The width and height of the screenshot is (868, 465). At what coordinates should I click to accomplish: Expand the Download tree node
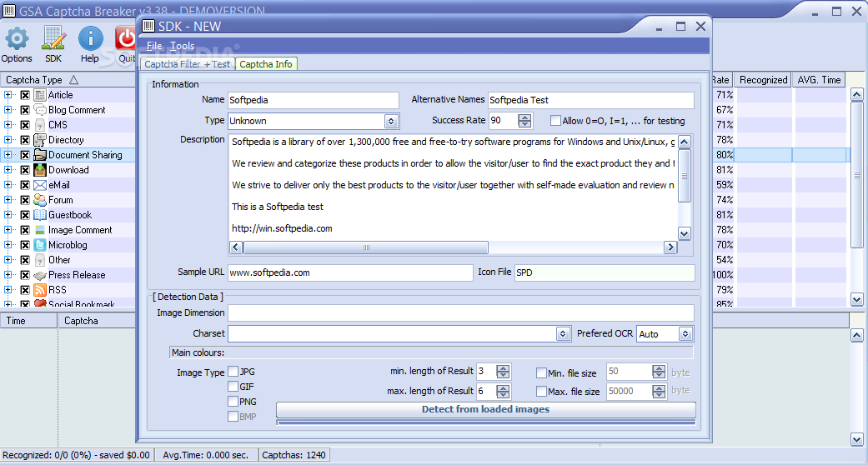coord(8,170)
